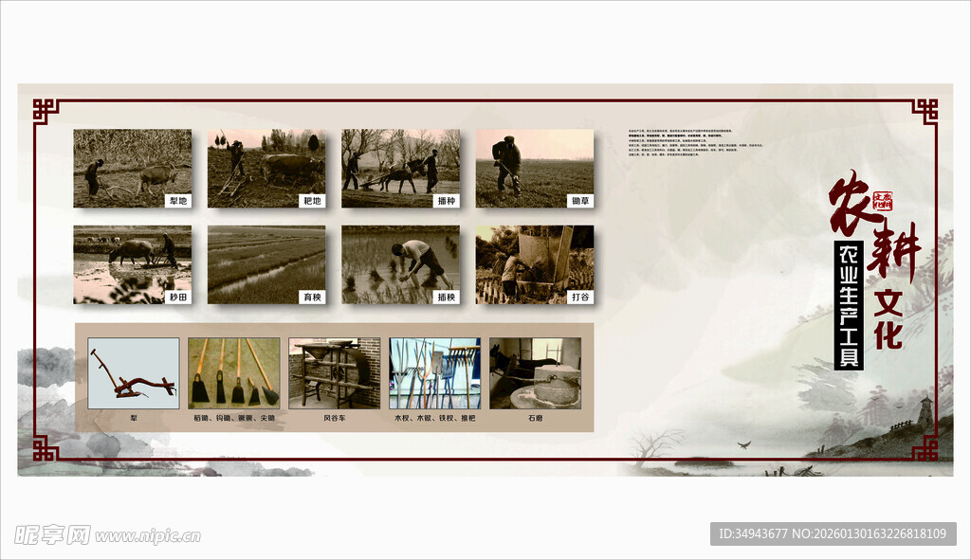Open the 风谷车 winnowing machine image
This screenshot has height=560, width=971.
pyautogui.click(x=334, y=373)
